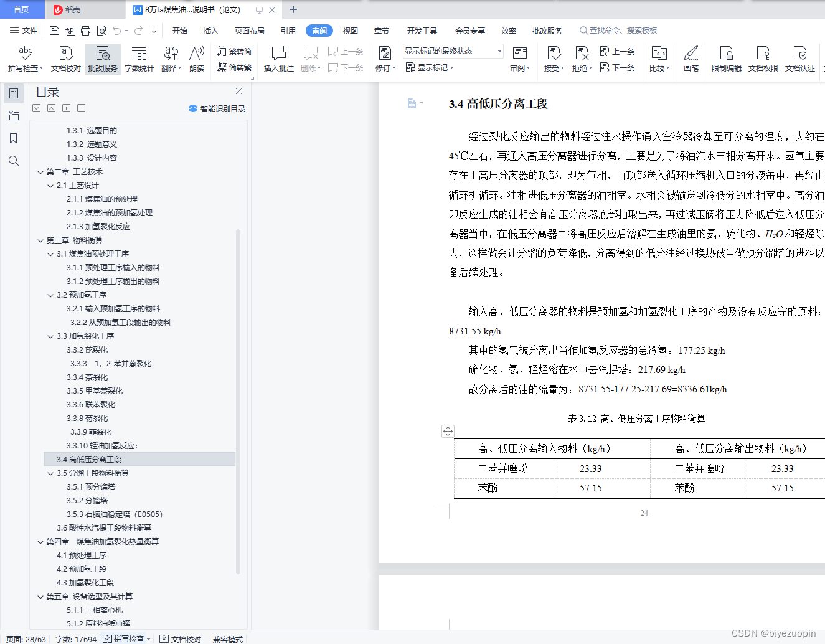Collapse the 3.5 分馏工段物料衡算 node
Screen dimensions: 825x644
(50, 473)
